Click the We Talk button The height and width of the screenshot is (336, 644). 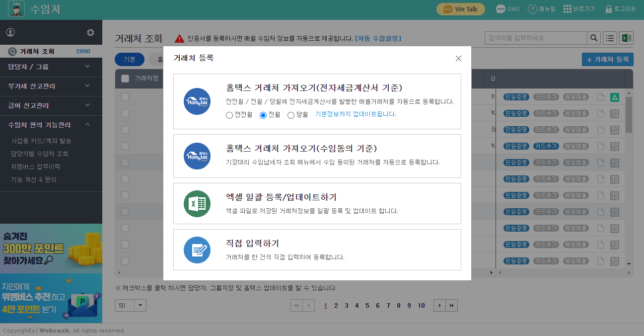click(460, 9)
